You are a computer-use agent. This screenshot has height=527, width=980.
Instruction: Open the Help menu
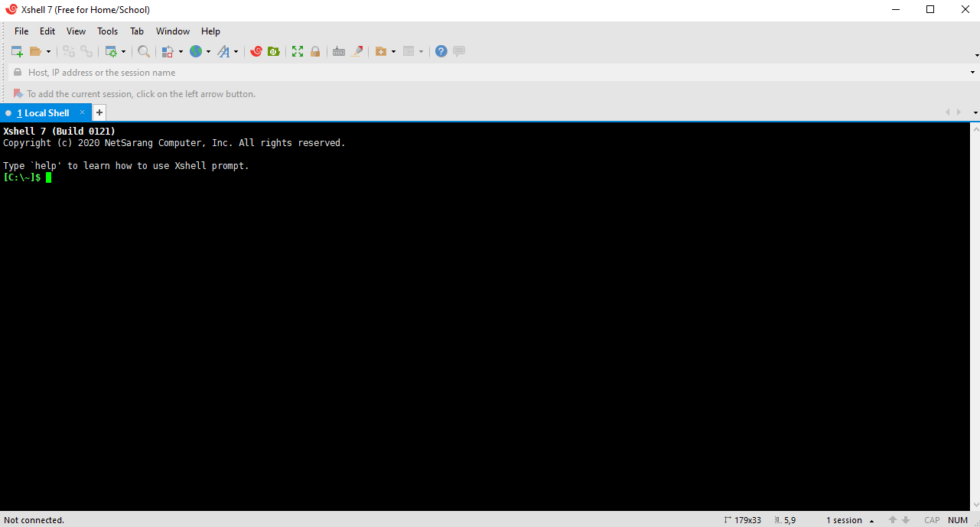click(x=210, y=31)
